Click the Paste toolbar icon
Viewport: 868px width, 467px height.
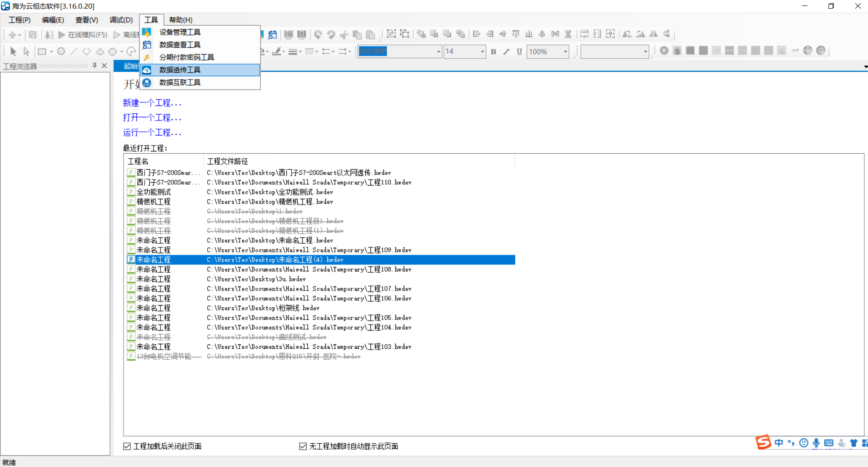[370, 35]
